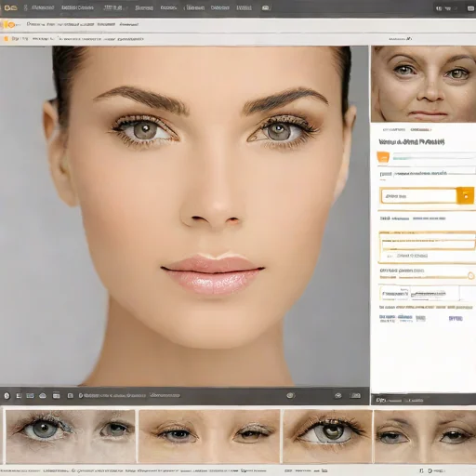Click the orange logo icon in the top-left corner

coord(10,7)
